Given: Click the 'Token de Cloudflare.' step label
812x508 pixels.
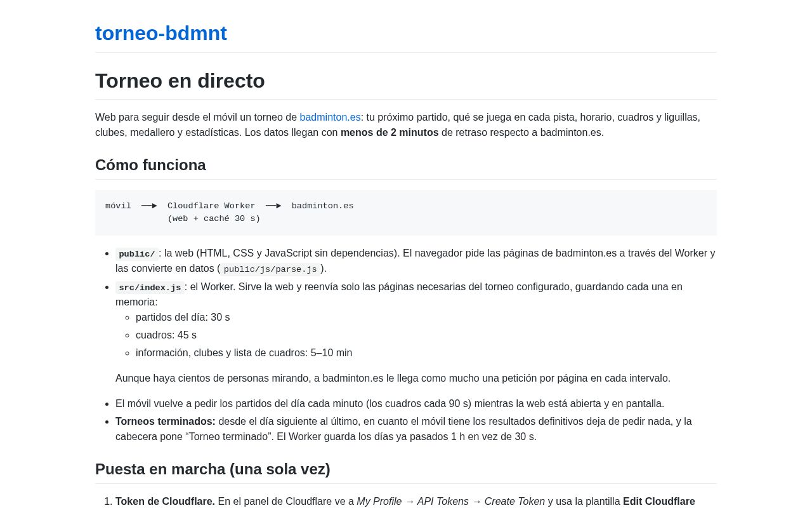Looking at the screenshot, I should [165, 502].
